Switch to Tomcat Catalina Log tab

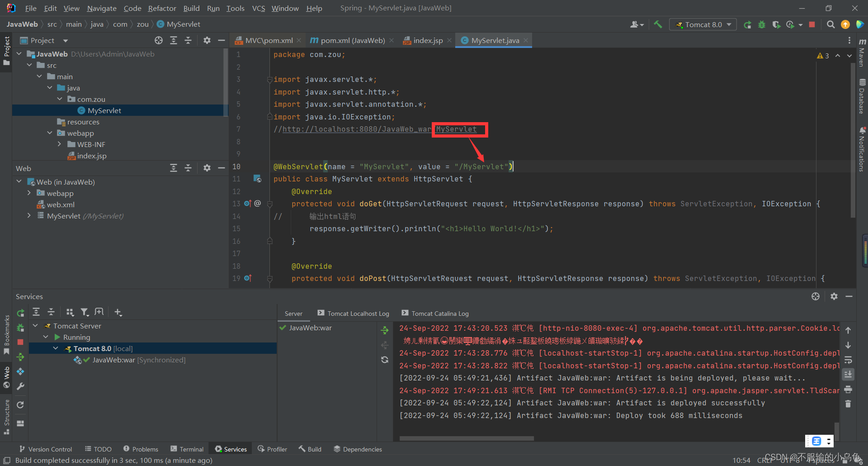point(435,314)
